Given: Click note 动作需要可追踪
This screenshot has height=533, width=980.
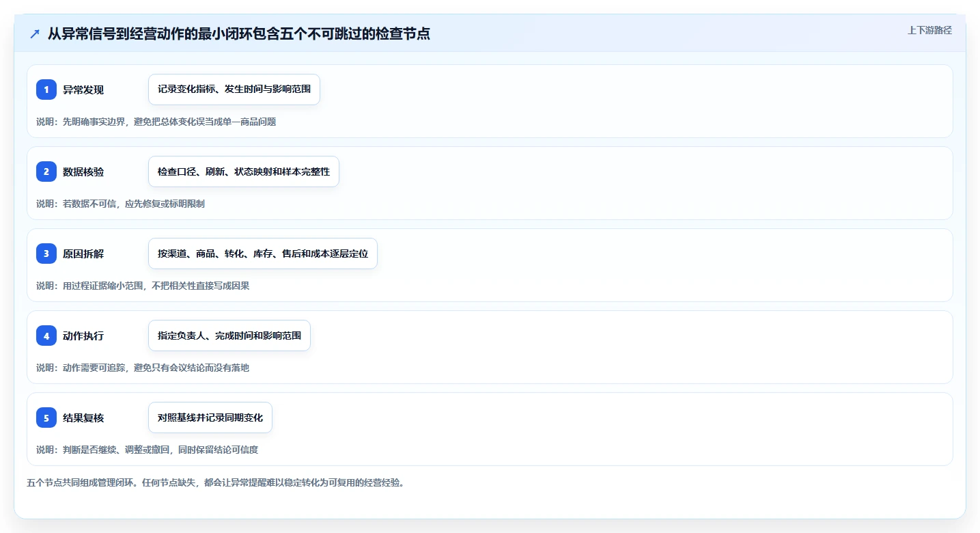Looking at the screenshot, I should coord(143,368).
